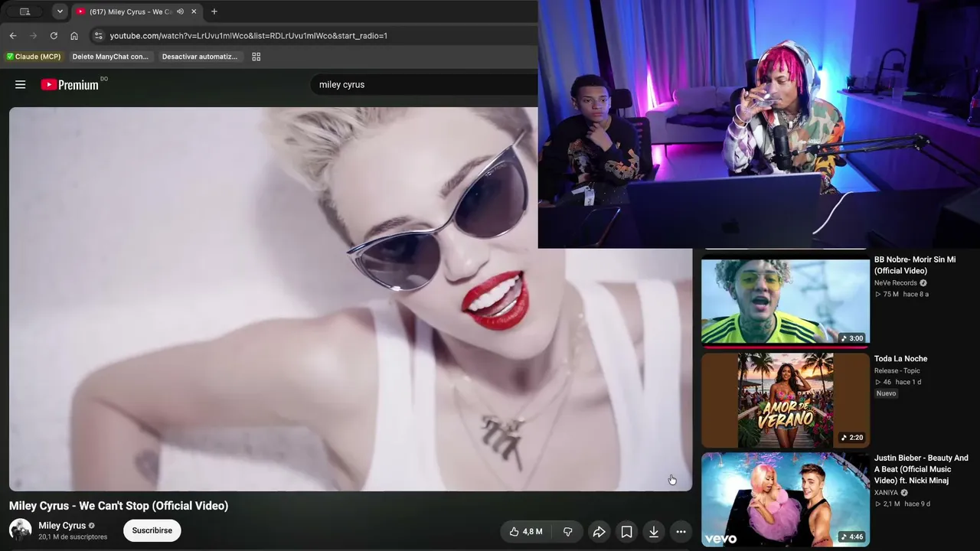Image resolution: width=980 pixels, height=551 pixels.
Task: Download the video with download icon
Action: (x=654, y=532)
